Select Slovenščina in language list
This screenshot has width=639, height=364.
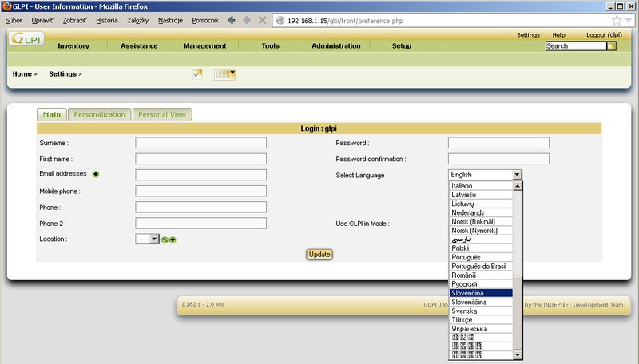click(481, 302)
